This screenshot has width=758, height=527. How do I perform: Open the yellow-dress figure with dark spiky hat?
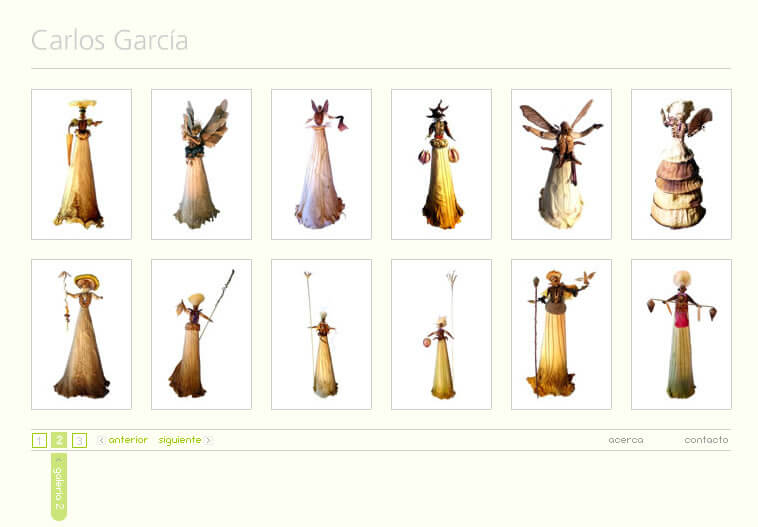pyautogui.click(x=441, y=164)
